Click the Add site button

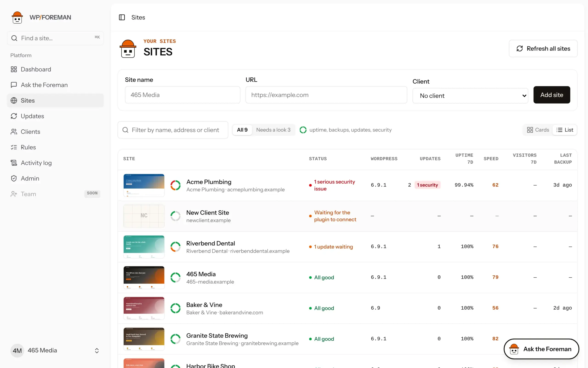[x=551, y=95]
